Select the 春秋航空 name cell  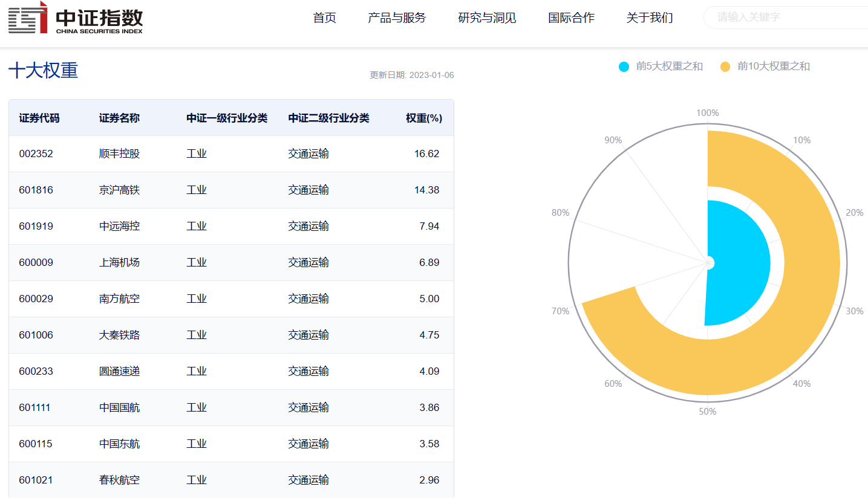pos(119,480)
